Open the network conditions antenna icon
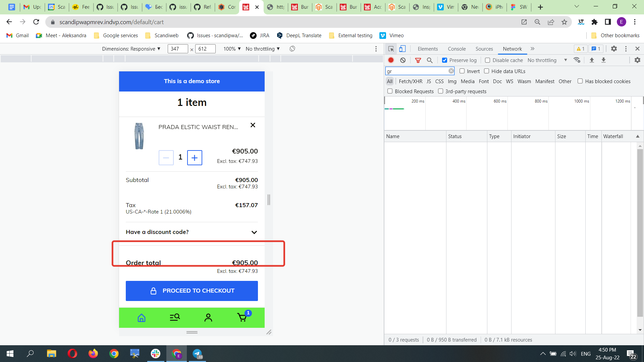The height and width of the screenshot is (362, 644). tap(577, 60)
